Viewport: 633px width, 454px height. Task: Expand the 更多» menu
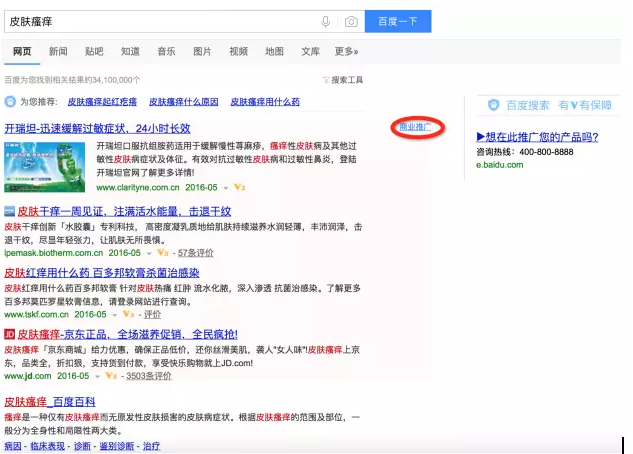point(346,51)
